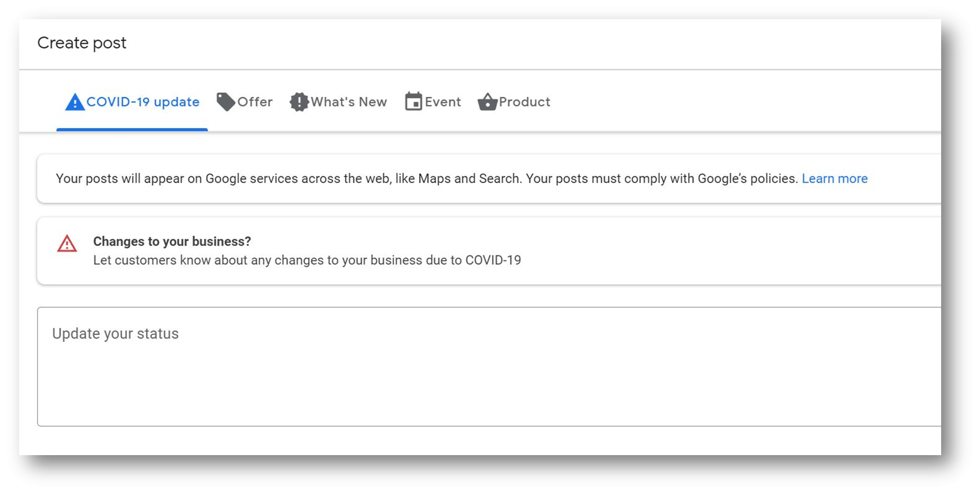Image resolution: width=980 pixels, height=494 pixels.
Task: Open the Learn more link
Action: 835,179
